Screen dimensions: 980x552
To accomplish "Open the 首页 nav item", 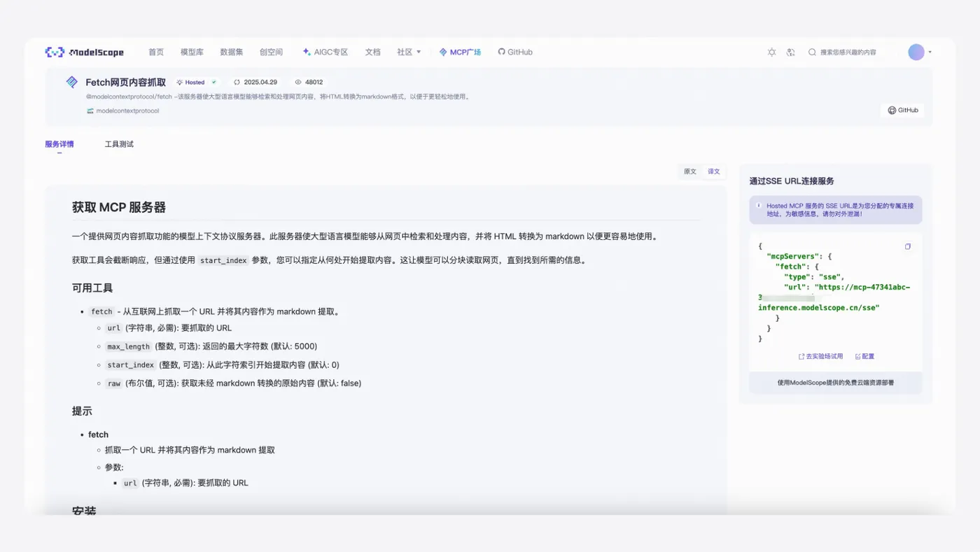I will pyautogui.click(x=156, y=52).
